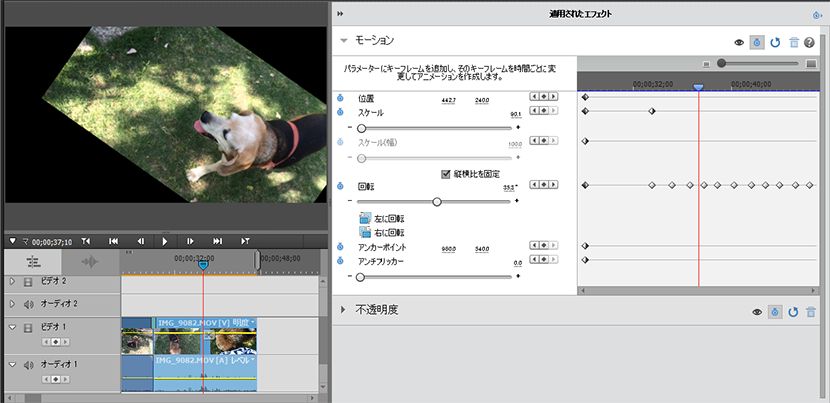Delete the 不透明度 effect via trash icon
Image resolution: width=830 pixels, height=403 pixels.
click(x=811, y=312)
